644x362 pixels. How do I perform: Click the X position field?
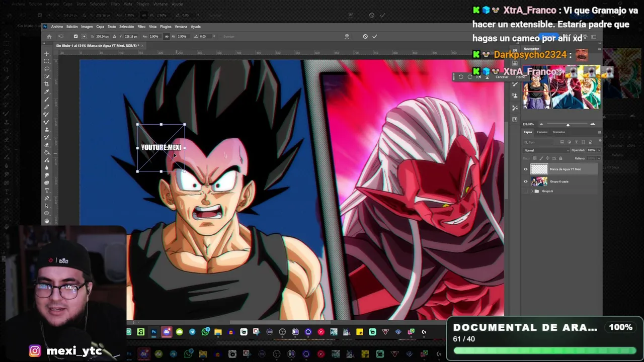[x=102, y=36]
